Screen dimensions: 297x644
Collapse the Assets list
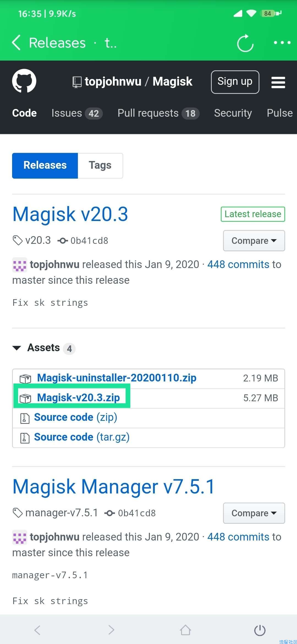coord(17,348)
